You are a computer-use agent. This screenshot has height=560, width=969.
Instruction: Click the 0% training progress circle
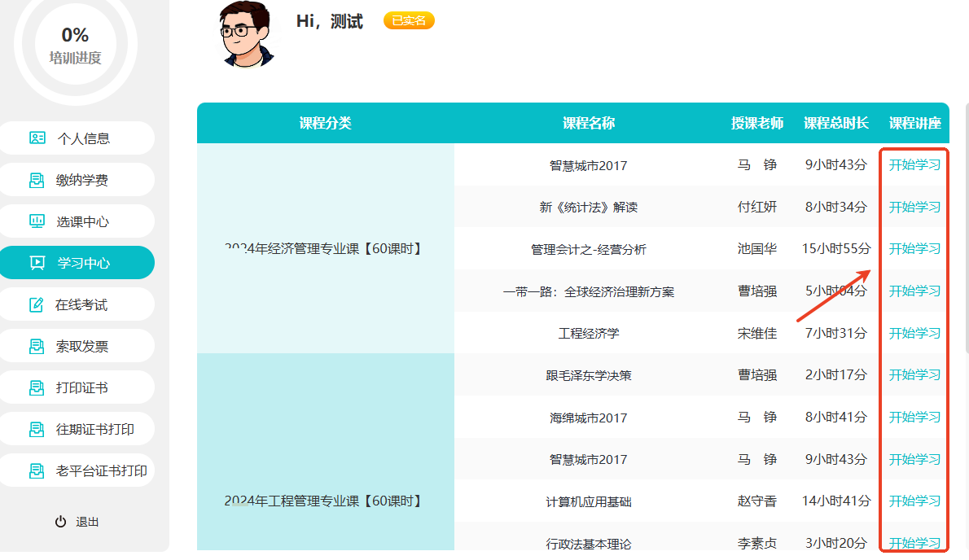tap(75, 44)
